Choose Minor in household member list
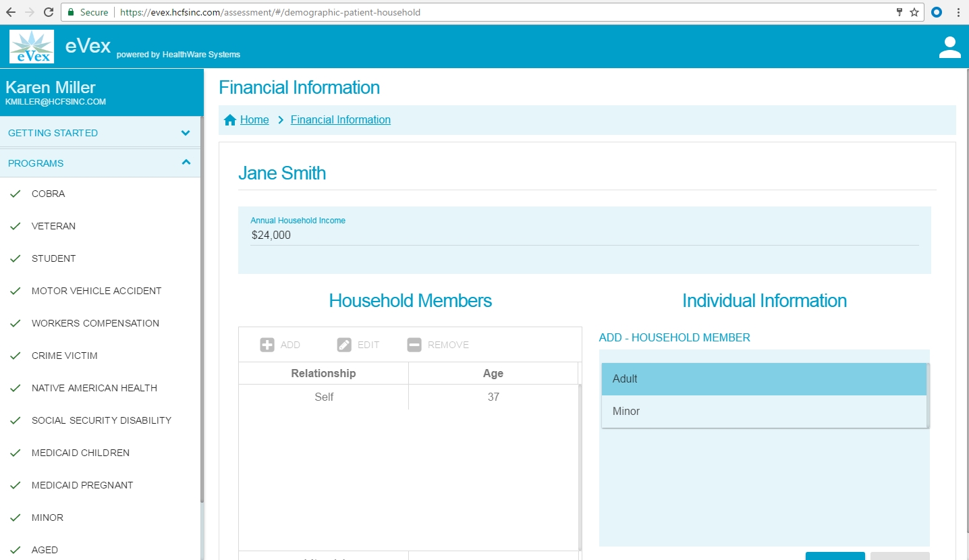Viewport: 969px width, 560px height. pos(764,412)
